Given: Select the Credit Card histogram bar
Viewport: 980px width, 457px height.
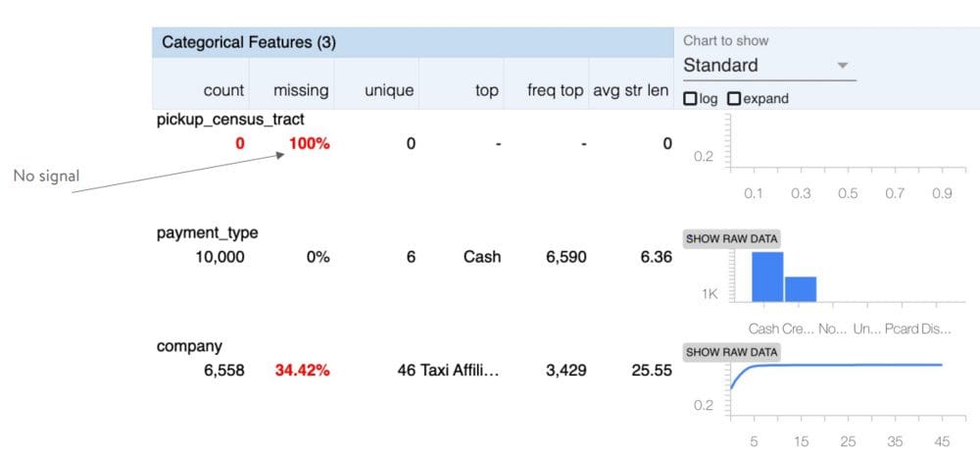Looking at the screenshot, I should (x=801, y=289).
